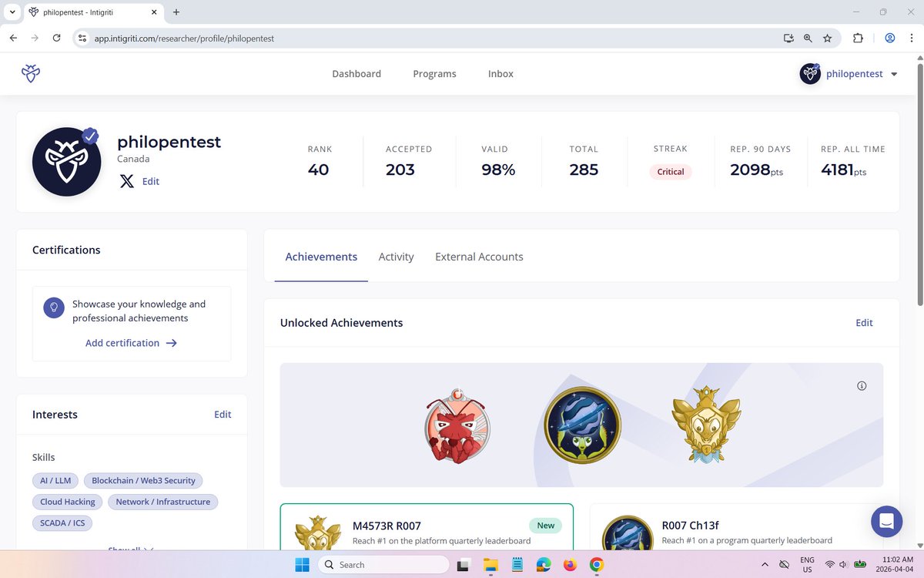Switch to the External Accounts tab
Viewport: 924px width, 578px height.
coord(479,257)
